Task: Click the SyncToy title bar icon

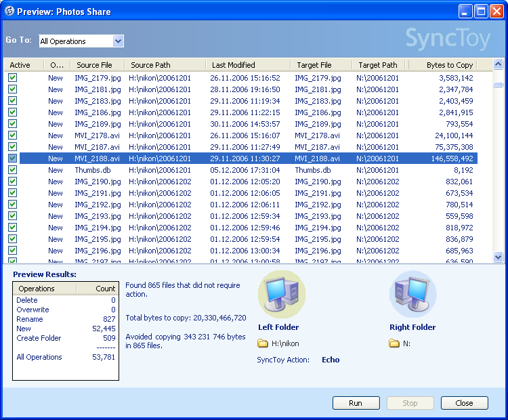Action: coord(9,12)
